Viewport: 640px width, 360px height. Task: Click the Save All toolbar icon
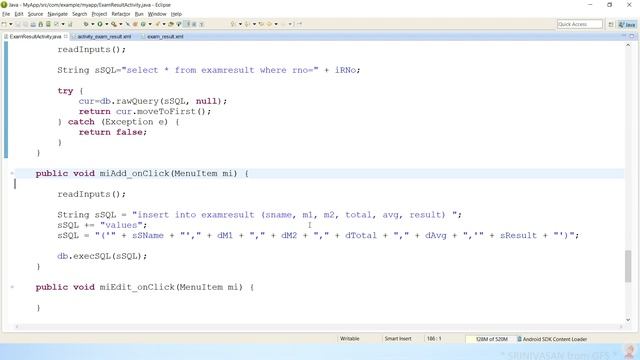25,24
